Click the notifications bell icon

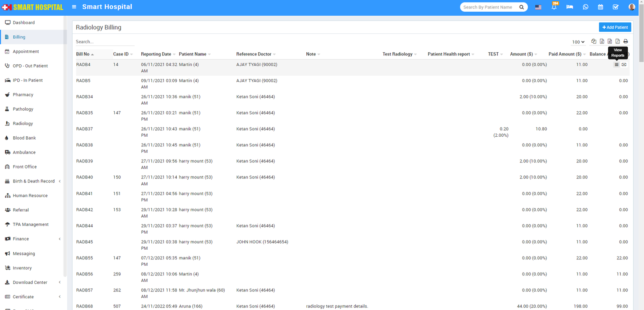pyautogui.click(x=554, y=7)
